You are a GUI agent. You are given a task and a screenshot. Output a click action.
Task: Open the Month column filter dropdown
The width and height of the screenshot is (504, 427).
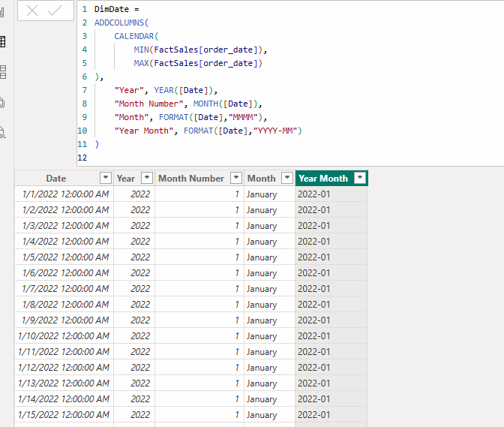coord(287,178)
